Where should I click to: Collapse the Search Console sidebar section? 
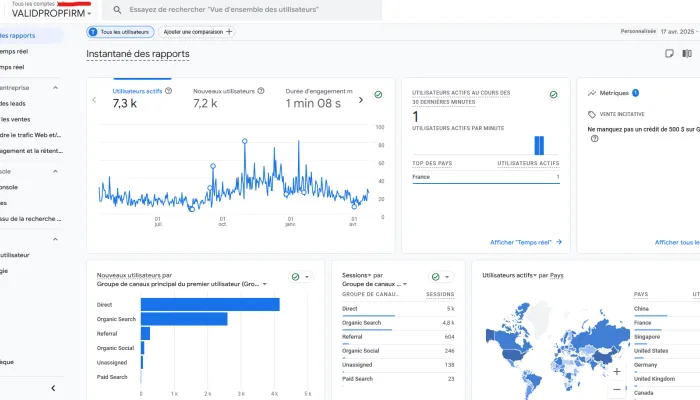tap(55, 171)
